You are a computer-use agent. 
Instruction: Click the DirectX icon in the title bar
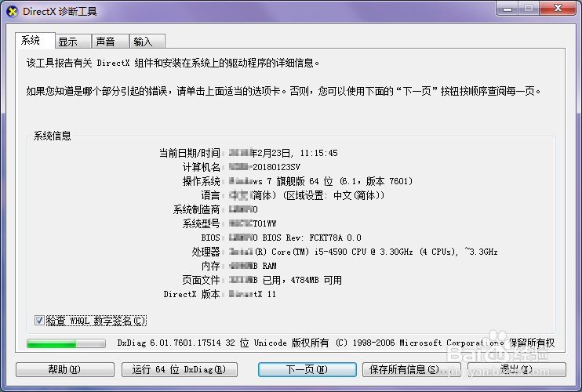pyautogui.click(x=13, y=12)
